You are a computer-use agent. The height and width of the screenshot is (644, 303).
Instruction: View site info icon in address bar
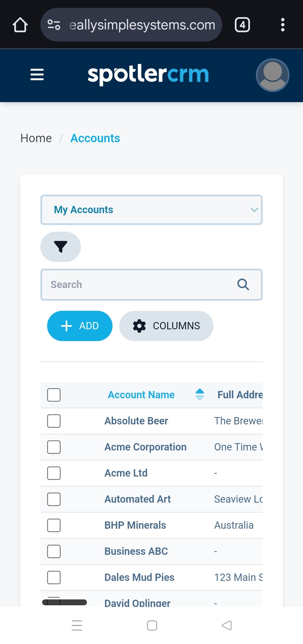[54, 25]
